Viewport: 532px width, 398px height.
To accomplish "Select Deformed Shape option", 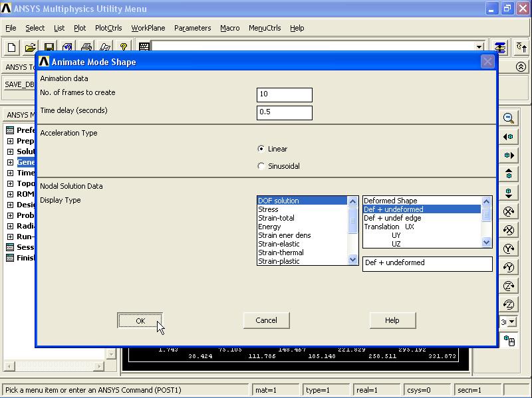I will pyautogui.click(x=422, y=201).
